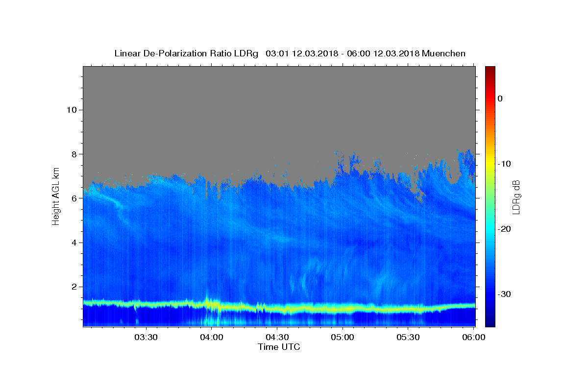Click the '-20' colorbar tick label
The image size is (588, 392).
tap(505, 229)
